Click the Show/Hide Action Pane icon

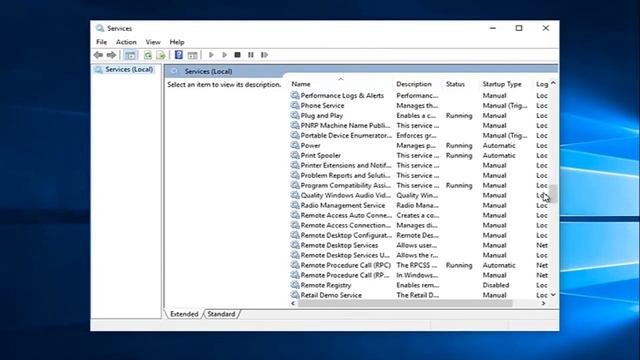coord(192,55)
